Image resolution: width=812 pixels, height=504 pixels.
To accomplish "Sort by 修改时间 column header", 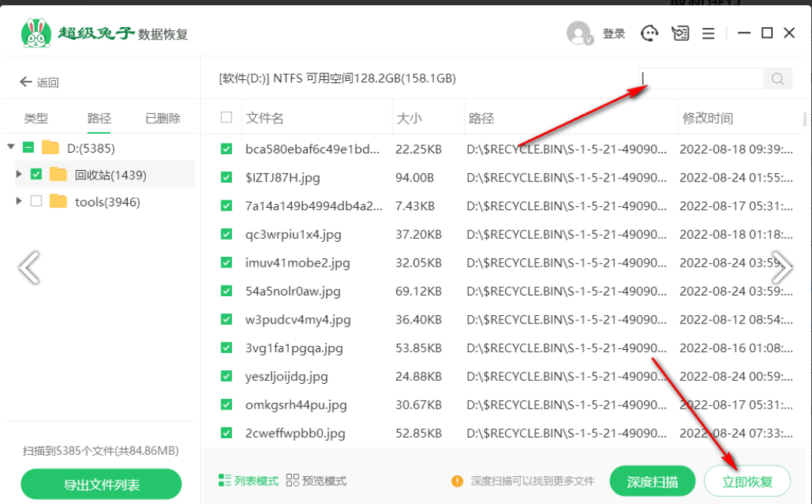I will tap(708, 118).
